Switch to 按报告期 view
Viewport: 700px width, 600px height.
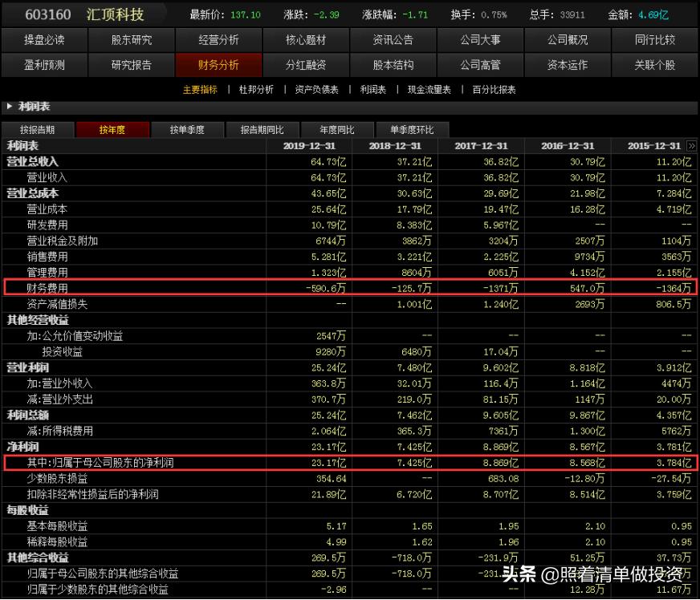(38, 130)
